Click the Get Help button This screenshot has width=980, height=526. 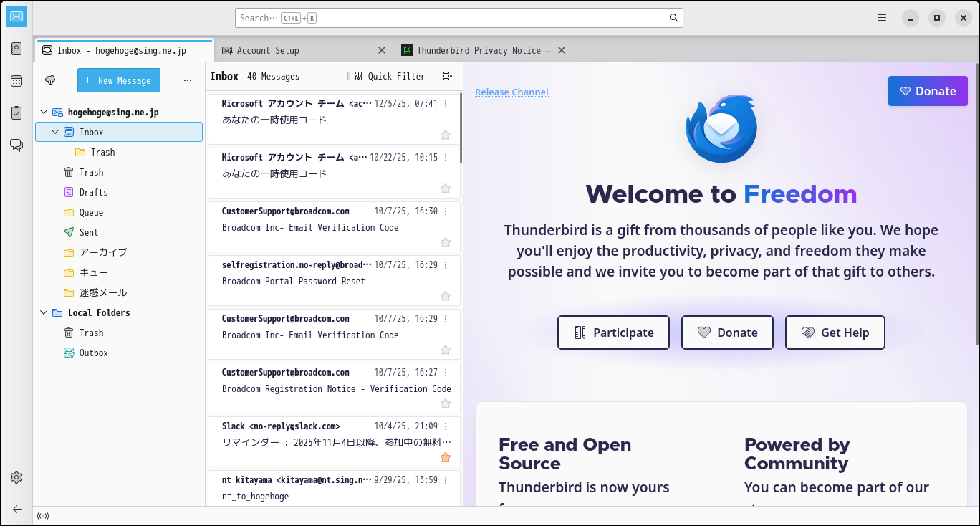point(835,333)
